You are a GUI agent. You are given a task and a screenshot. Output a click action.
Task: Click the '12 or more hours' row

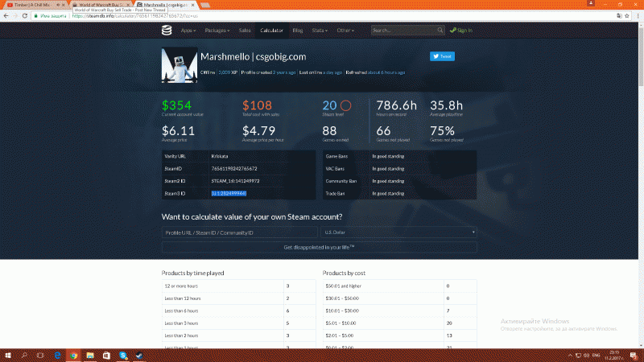click(x=238, y=286)
